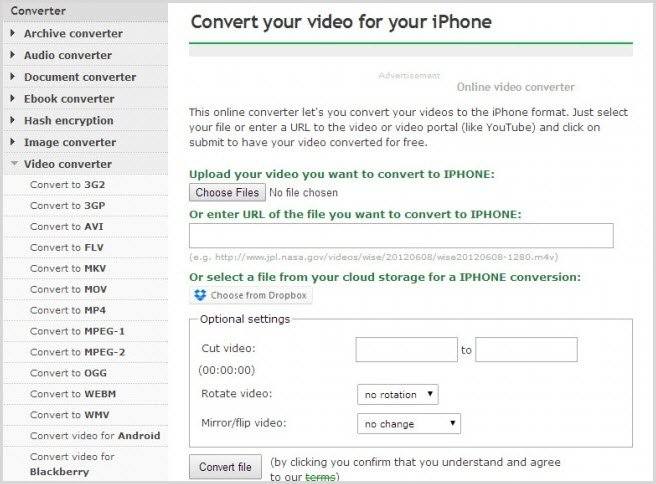
Task: Open Document converter menu entry
Action: point(80,77)
